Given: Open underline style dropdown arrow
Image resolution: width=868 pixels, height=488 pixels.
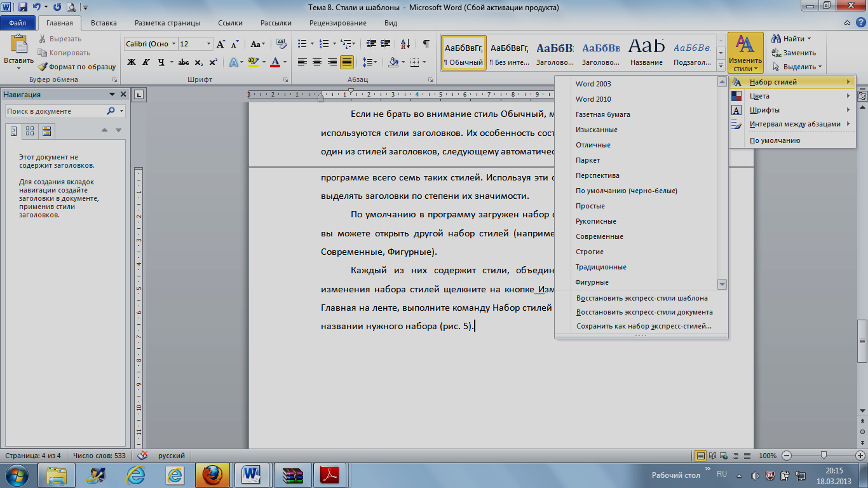Looking at the screenshot, I should point(172,62).
